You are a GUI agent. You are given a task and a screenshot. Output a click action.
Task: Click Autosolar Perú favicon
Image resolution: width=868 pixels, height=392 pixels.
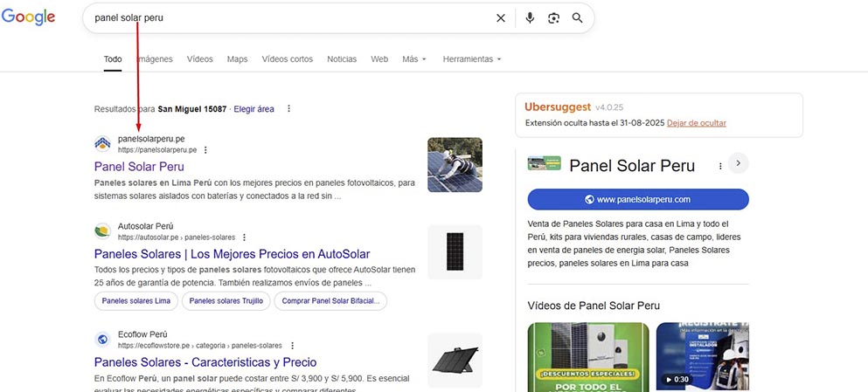102,231
